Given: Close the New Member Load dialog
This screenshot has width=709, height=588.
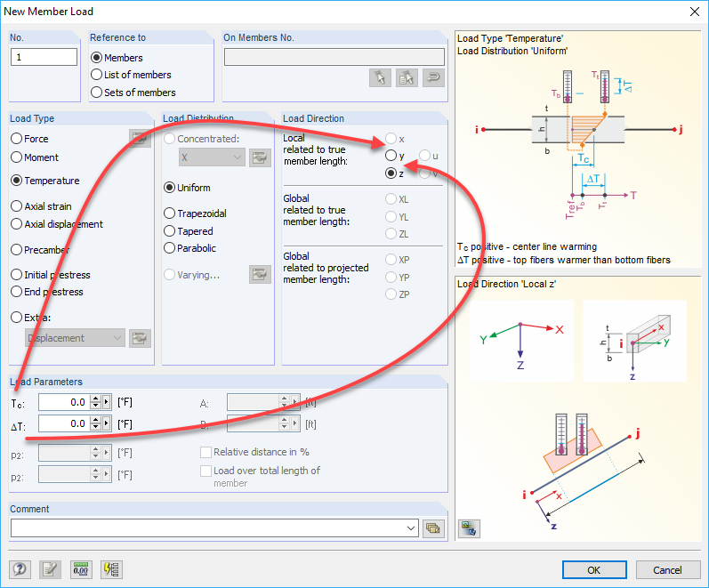Looking at the screenshot, I should point(695,12).
